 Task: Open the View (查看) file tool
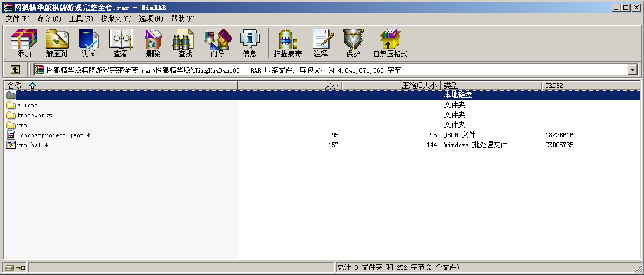(x=121, y=43)
